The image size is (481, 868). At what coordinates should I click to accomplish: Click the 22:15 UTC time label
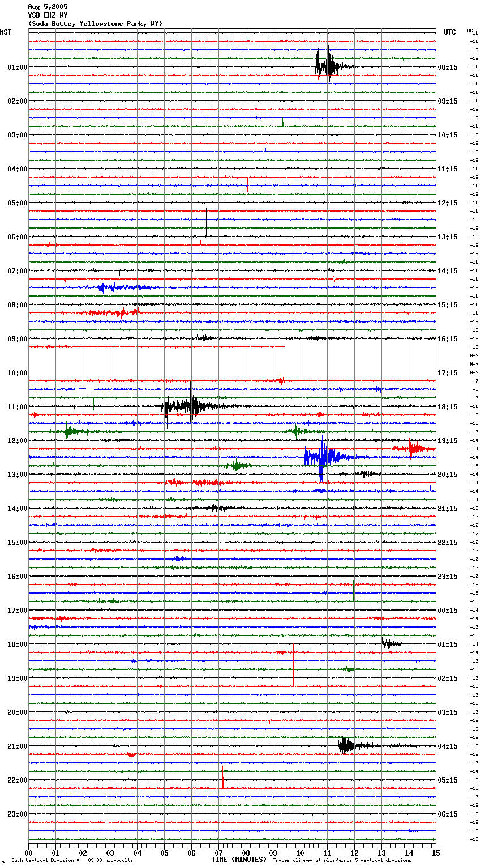point(448,543)
